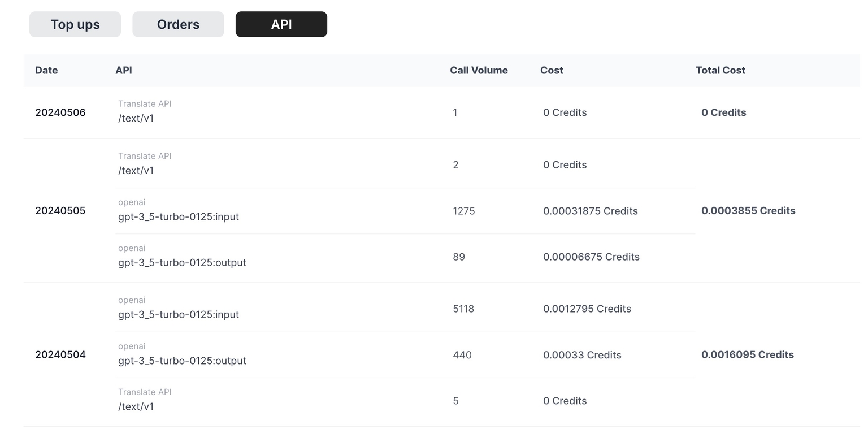Click the Call Volume column header

click(479, 70)
